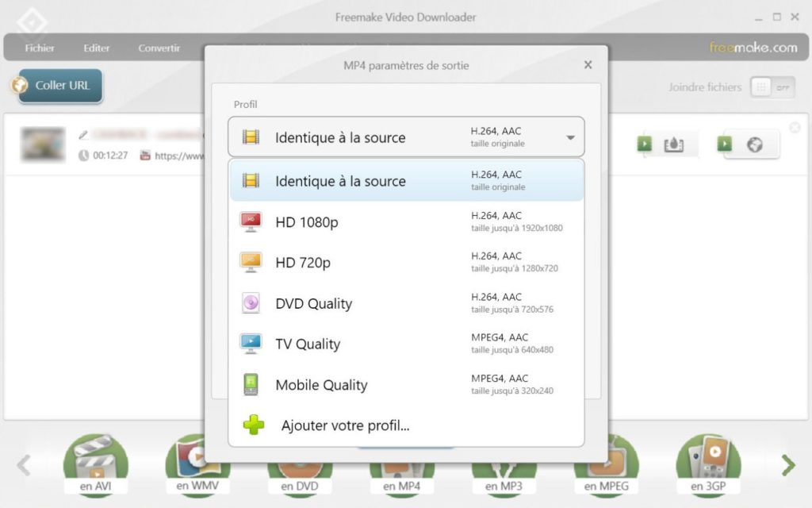
Task: Click green plus to add your profile
Action: tap(254, 425)
